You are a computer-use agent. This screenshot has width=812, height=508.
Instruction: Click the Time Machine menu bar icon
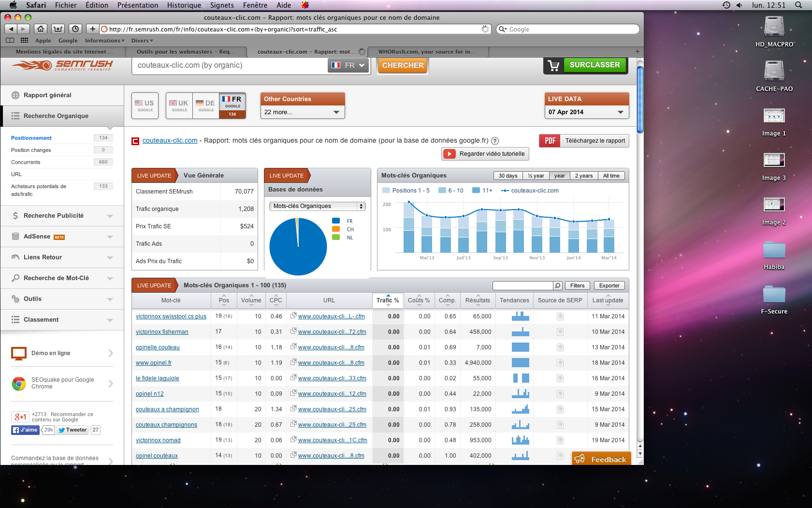click(726, 5)
